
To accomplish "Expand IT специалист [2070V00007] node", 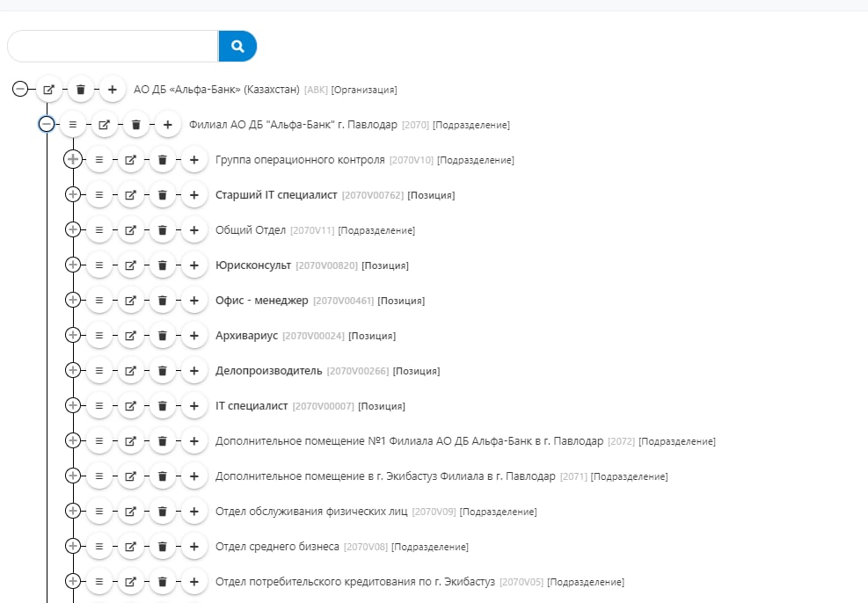I will pyautogui.click(x=72, y=405).
